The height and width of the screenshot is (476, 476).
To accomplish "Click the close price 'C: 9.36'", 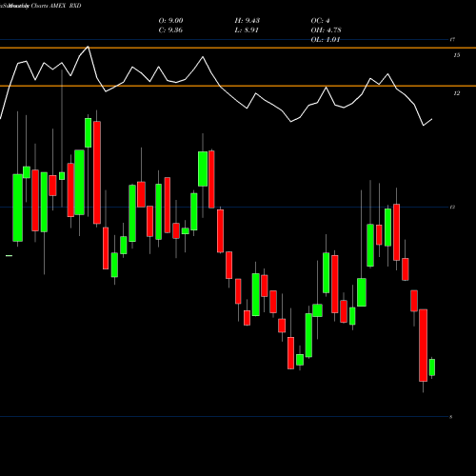I will click(170, 30).
